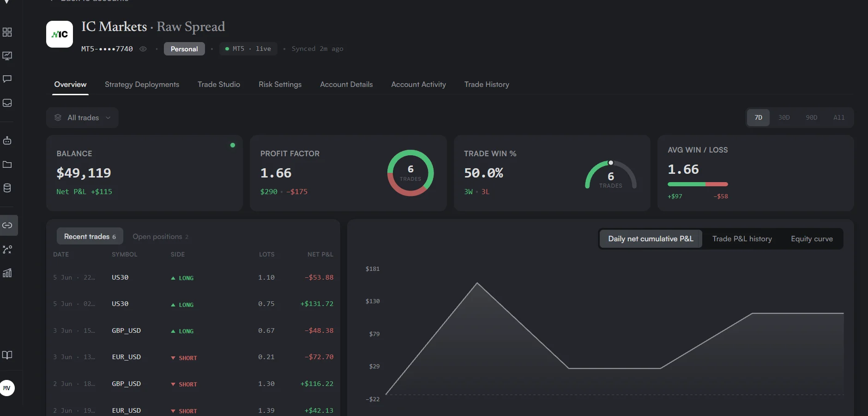Click the US30 trade with -$53.88
The width and height of the screenshot is (868, 416).
click(x=193, y=278)
